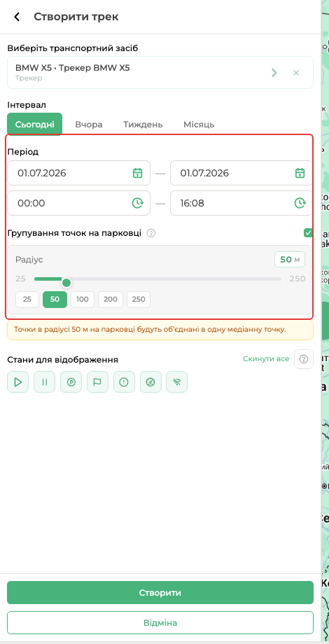Select the Місяць interval tab

pos(199,125)
